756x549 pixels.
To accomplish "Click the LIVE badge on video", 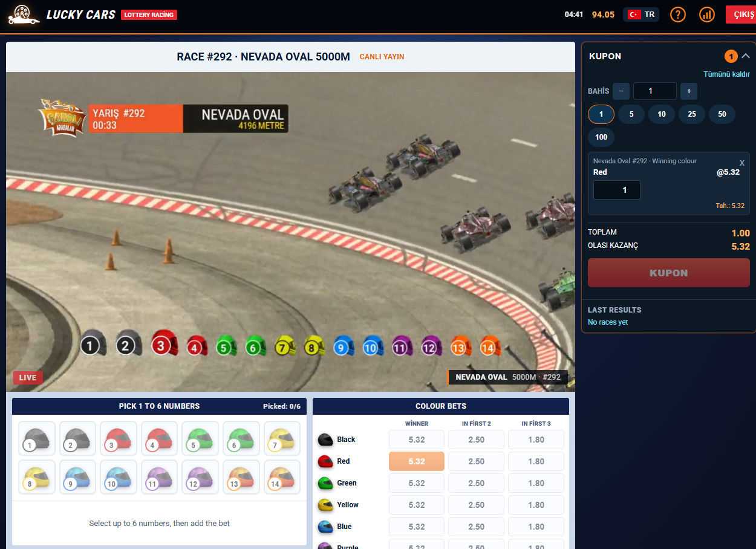I will 28,378.
